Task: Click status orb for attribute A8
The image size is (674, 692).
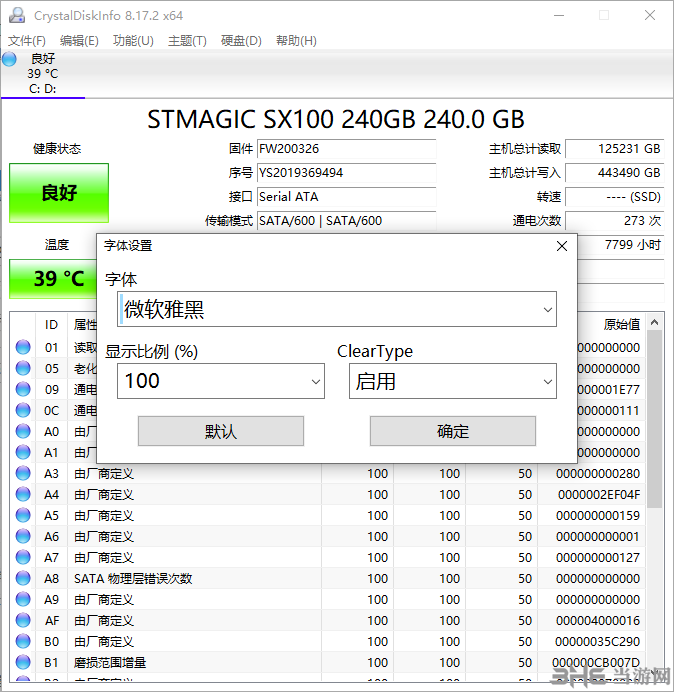Action: click(23, 579)
